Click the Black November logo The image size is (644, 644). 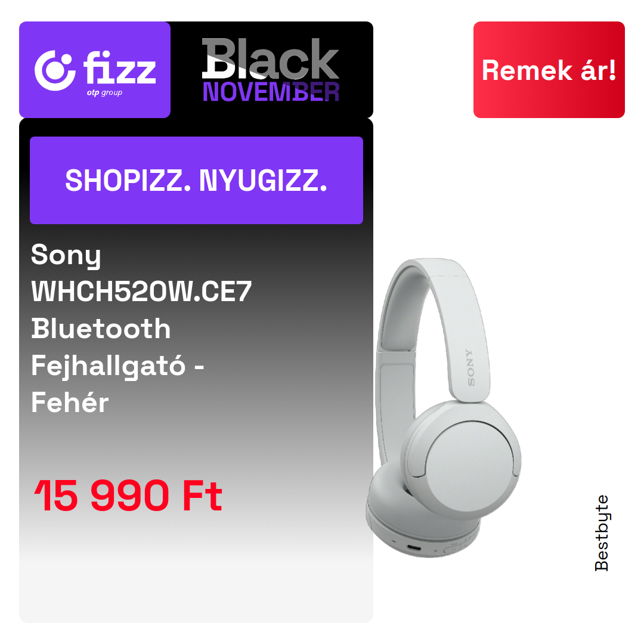[x=271, y=69]
